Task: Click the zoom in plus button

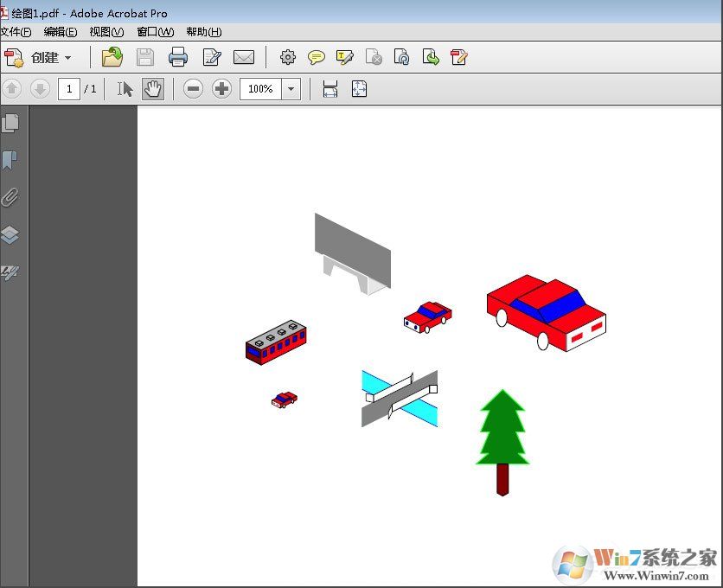Action: pos(222,89)
